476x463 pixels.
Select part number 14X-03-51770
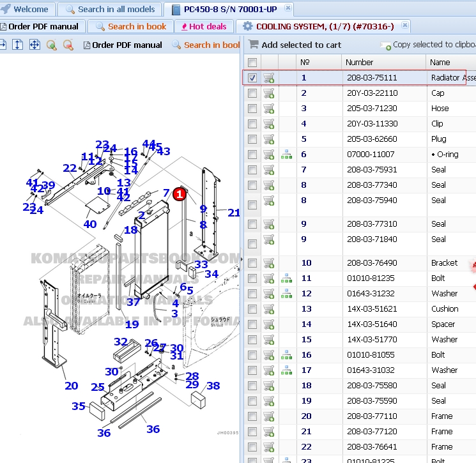372,340
